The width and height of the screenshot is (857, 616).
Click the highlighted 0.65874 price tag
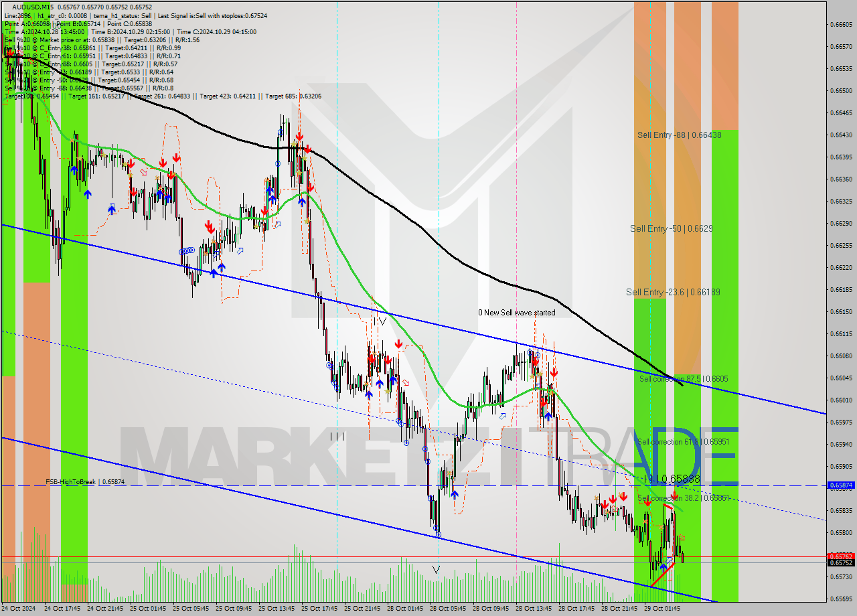tap(841, 485)
